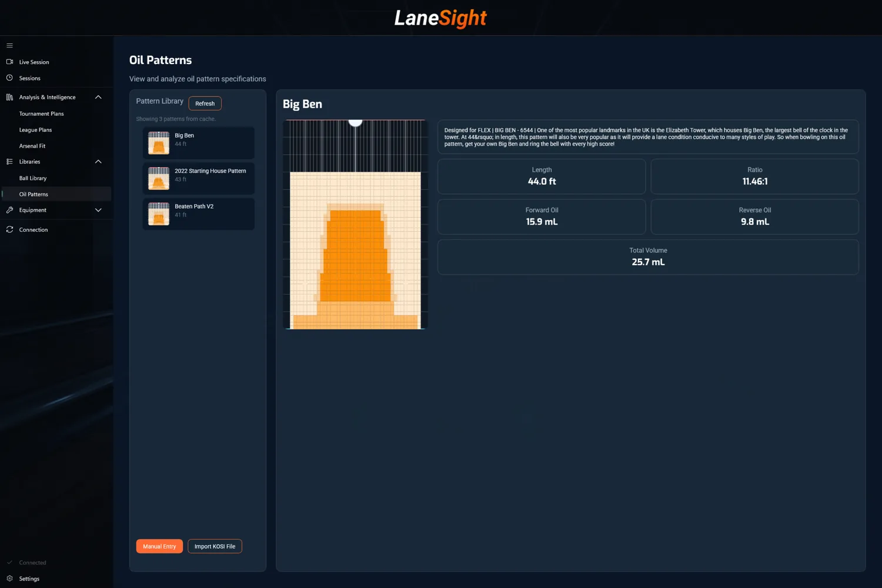Select the Libraries list icon
This screenshot has width=882, height=588.
pos(9,161)
